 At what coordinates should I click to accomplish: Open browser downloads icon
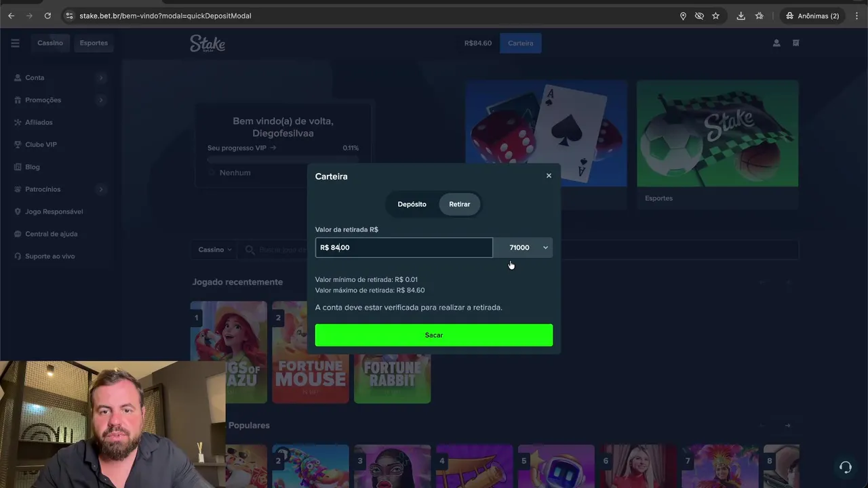tap(741, 16)
